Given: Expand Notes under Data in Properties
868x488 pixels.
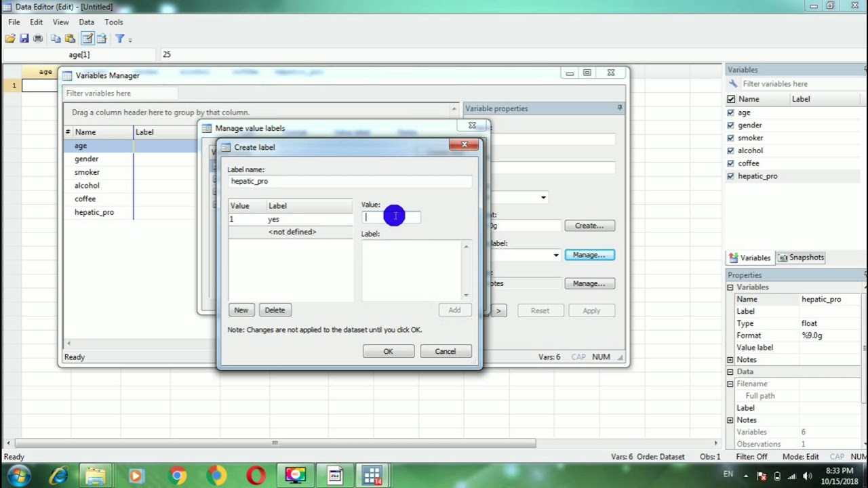Looking at the screenshot, I should [x=730, y=420].
